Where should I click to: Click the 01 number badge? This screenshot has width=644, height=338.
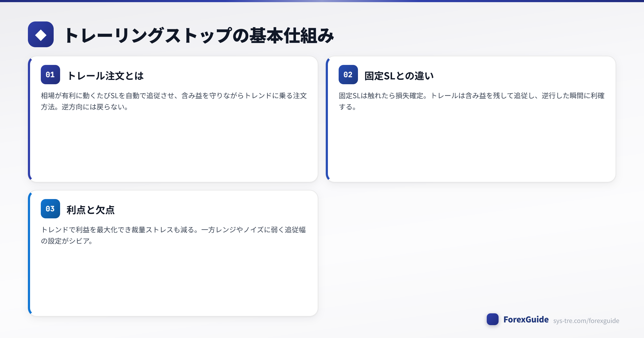pos(50,75)
